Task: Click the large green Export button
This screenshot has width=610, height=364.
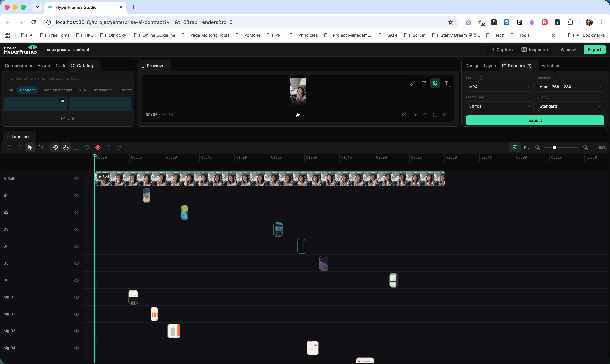Action: pos(535,120)
